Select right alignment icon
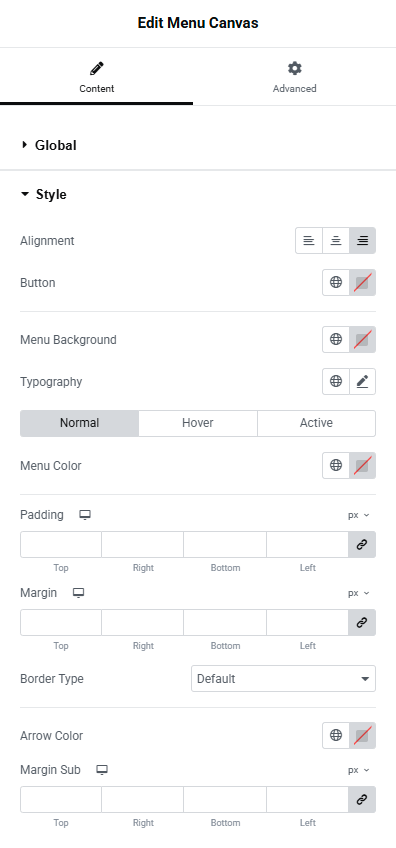The height and width of the screenshot is (848, 396). pos(362,241)
